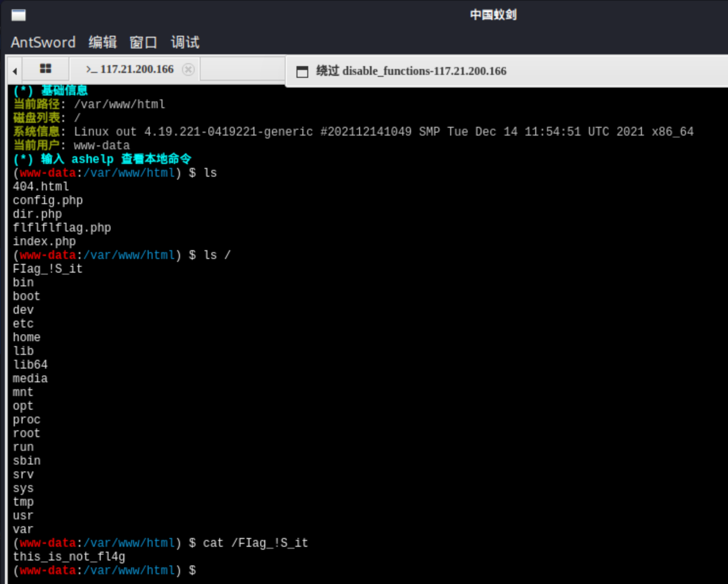
Task: Open the 窗口 menu
Action: coord(143,42)
